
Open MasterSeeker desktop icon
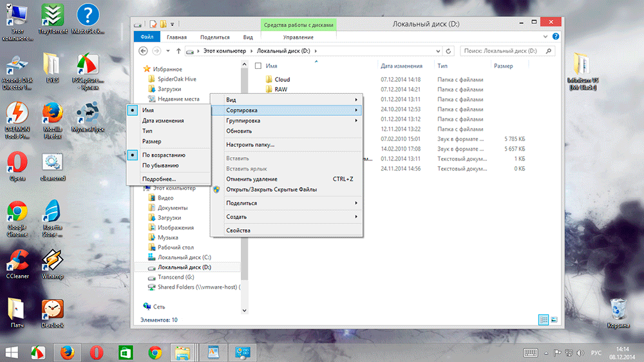click(x=88, y=19)
